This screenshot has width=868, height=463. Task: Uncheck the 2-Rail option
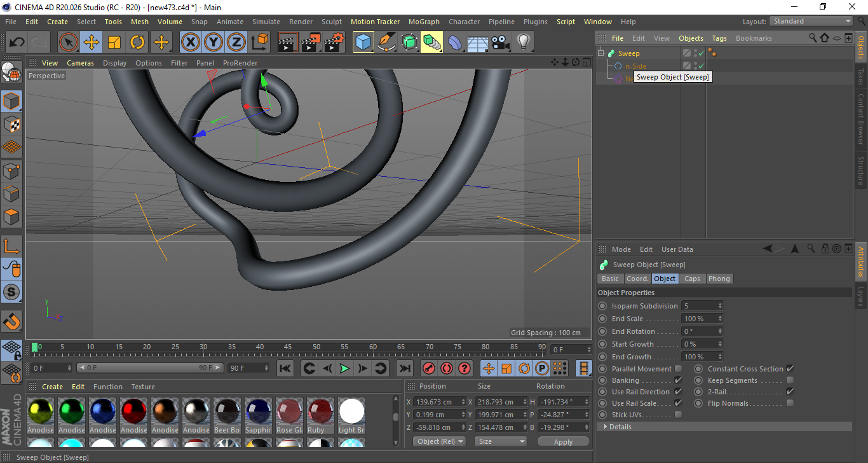click(x=790, y=392)
